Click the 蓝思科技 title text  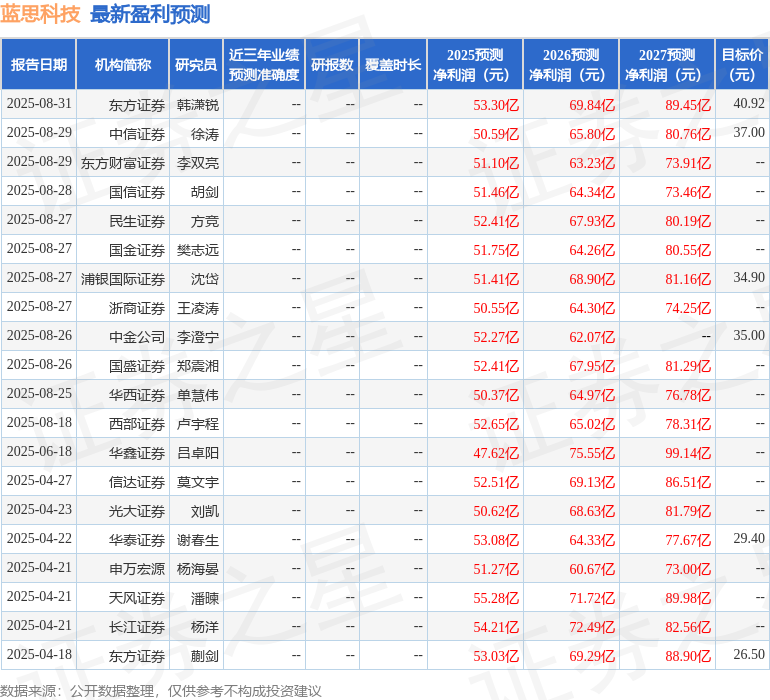coord(40,14)
